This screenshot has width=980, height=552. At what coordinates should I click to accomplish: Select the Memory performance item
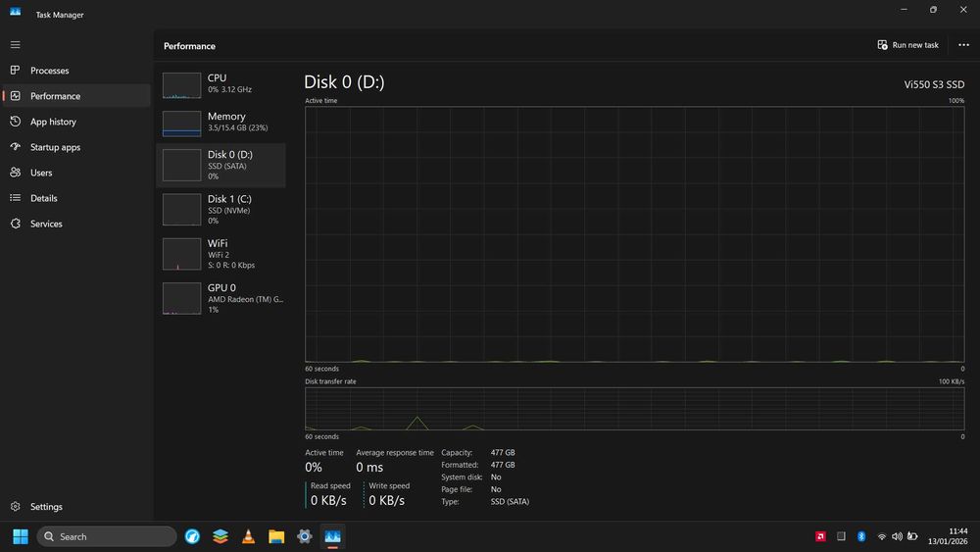pyautogui.click(x=220, y=124)
